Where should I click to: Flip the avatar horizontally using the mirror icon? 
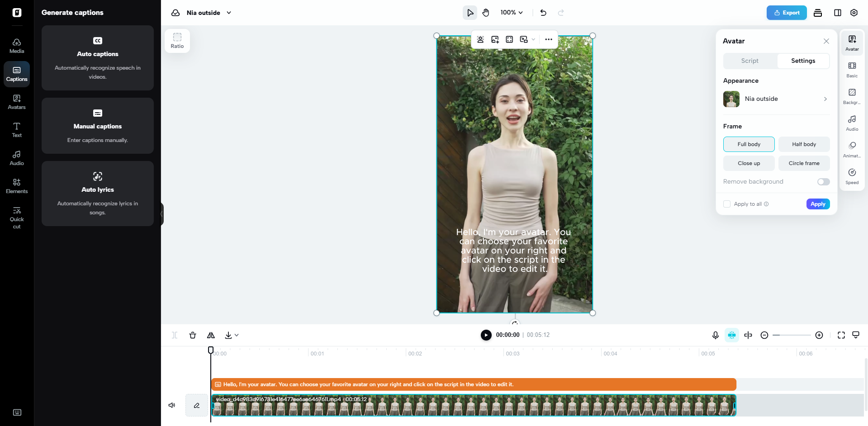[210, 335]
